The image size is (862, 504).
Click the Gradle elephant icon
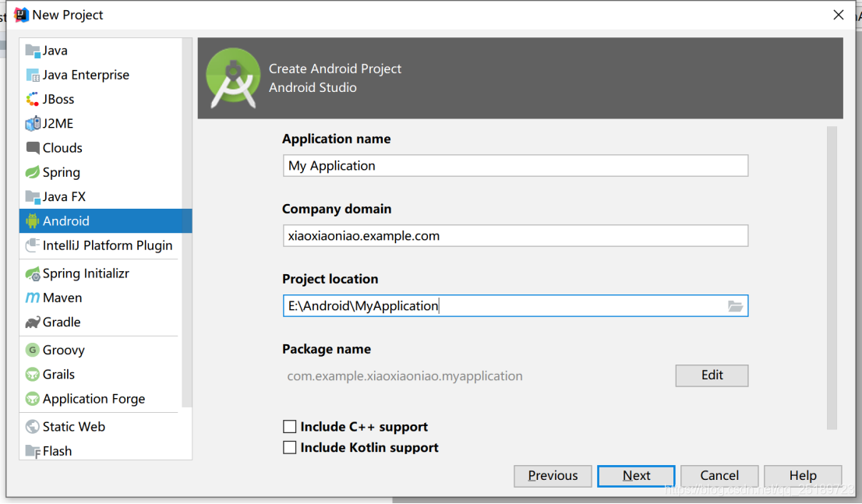(33, 322)
